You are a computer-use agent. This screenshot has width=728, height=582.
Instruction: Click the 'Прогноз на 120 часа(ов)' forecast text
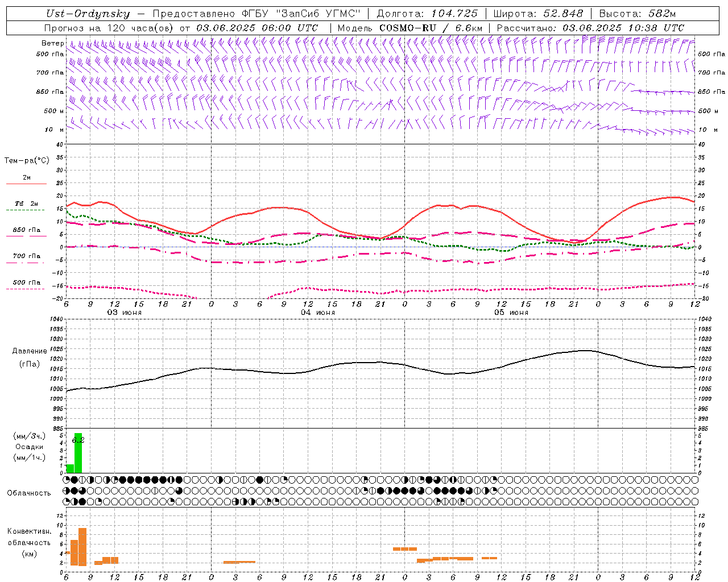[x=109, y=28]
